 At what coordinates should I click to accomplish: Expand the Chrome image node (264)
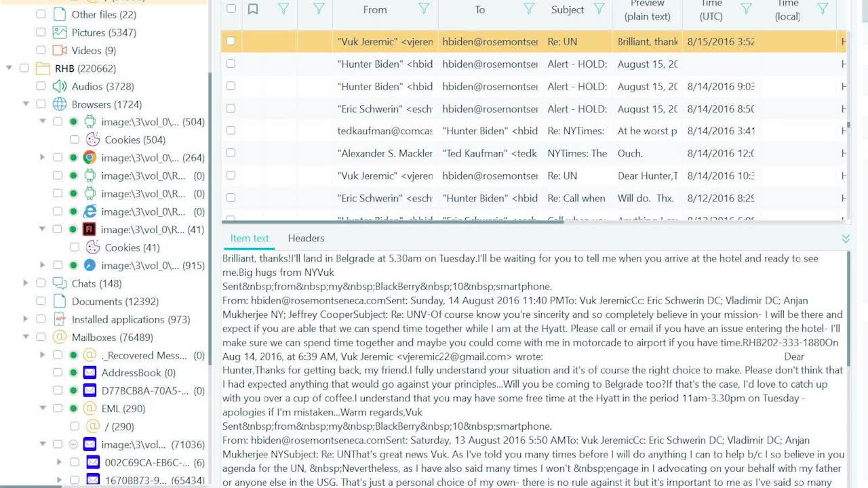pos(43,158)
